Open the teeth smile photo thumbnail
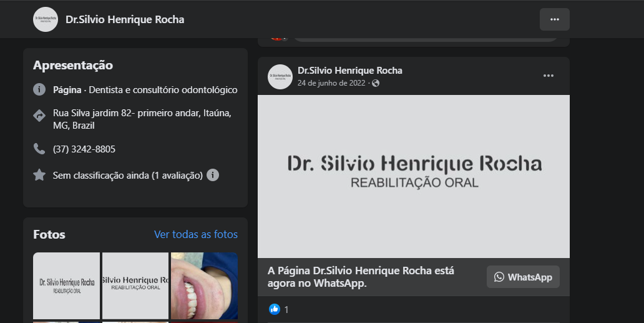This screenshot has height=323, width=644. pyautogui.click(x=204, y=286)
